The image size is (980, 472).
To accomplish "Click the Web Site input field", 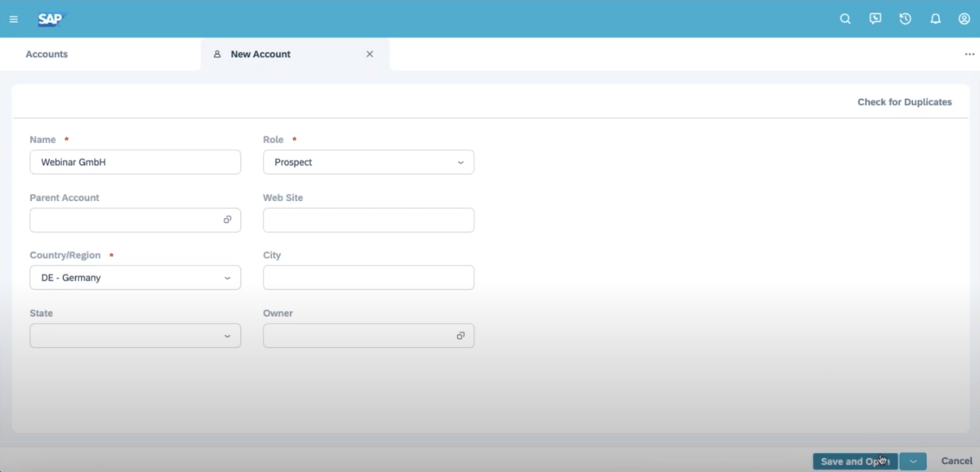I will (x=368, y=220).
